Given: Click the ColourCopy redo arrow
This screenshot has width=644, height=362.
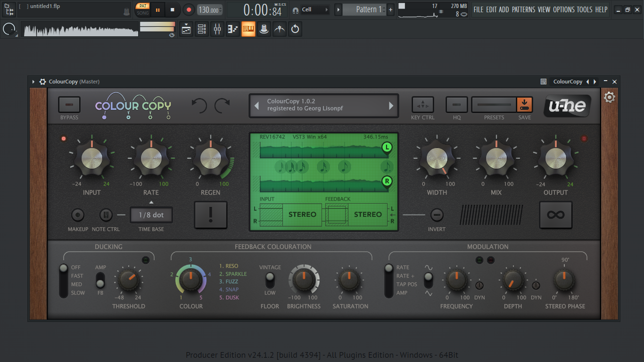Looking at the screenshot, I should [x=222, y=106].
